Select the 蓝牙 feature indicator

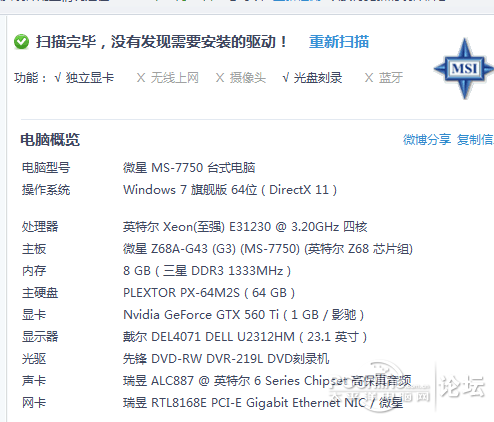click(x=384, y=78)
